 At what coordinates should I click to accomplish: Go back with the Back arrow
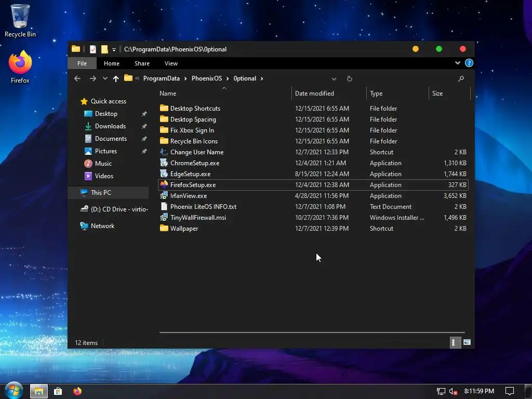click(x=77, y=79)
